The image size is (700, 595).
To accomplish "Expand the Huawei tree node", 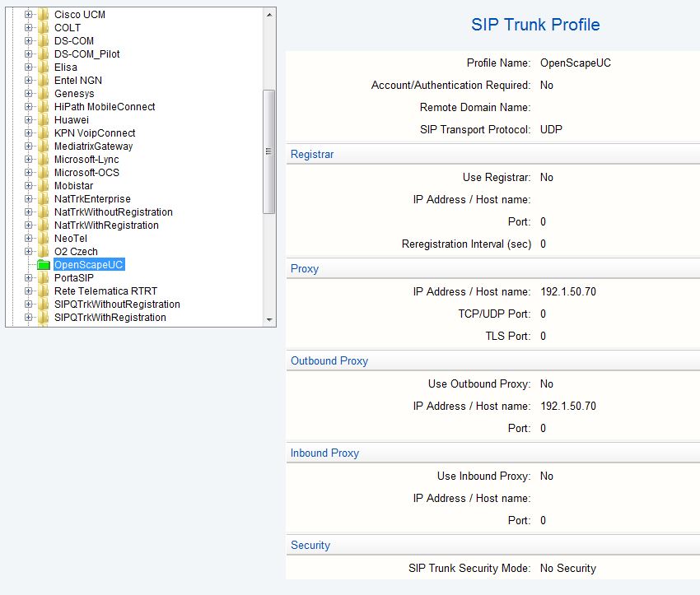I will [x=29, y=120].
